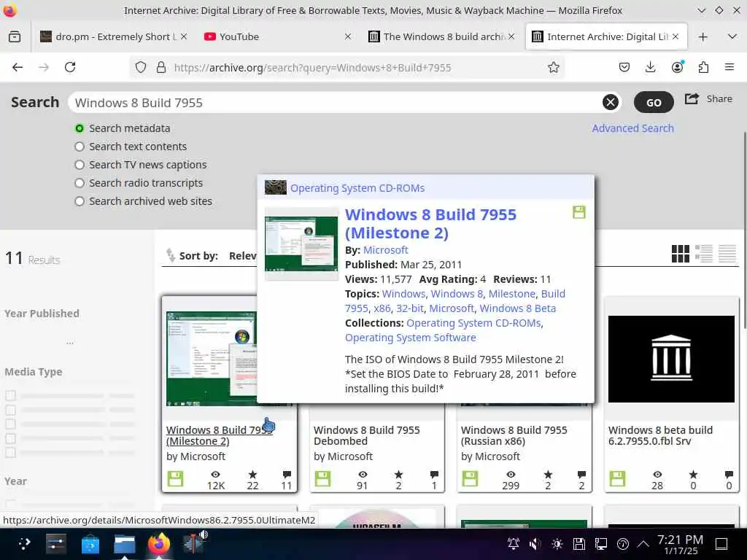
Task: Bookmark this page with the star icon
Action: [x=553, y=68]
